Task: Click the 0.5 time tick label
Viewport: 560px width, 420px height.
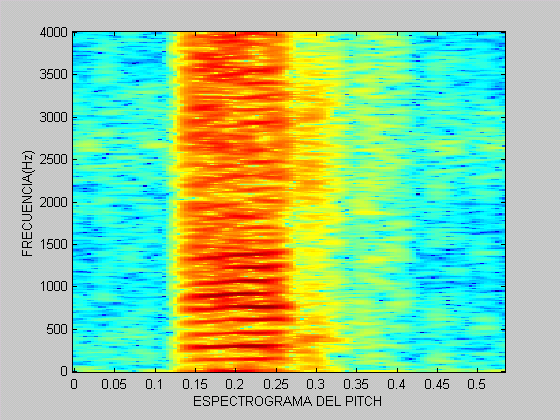Action: pos(478,384)
